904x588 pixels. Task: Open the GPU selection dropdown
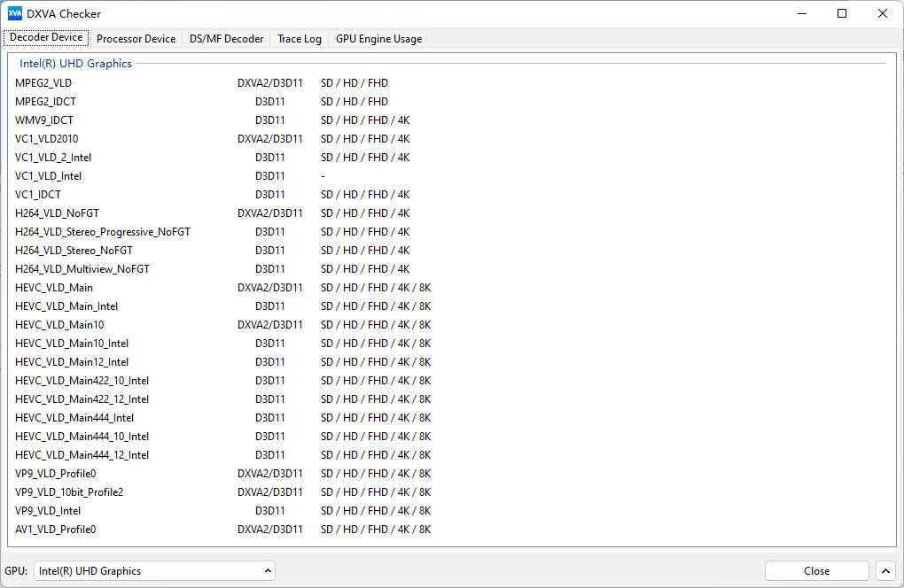[x=154, y=570]
